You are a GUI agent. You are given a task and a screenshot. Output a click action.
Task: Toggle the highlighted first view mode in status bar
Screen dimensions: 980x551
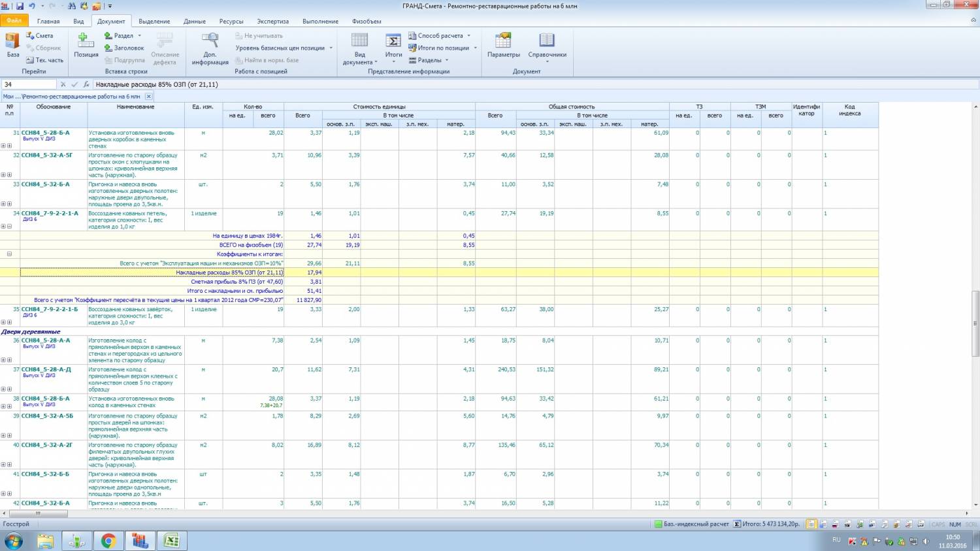(811, 524)
